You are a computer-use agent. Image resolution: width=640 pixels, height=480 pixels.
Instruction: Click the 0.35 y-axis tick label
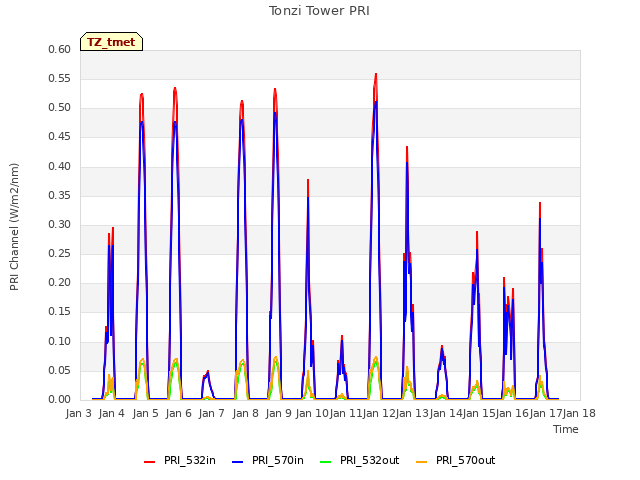pyautogui.click(x=60, y=196)
